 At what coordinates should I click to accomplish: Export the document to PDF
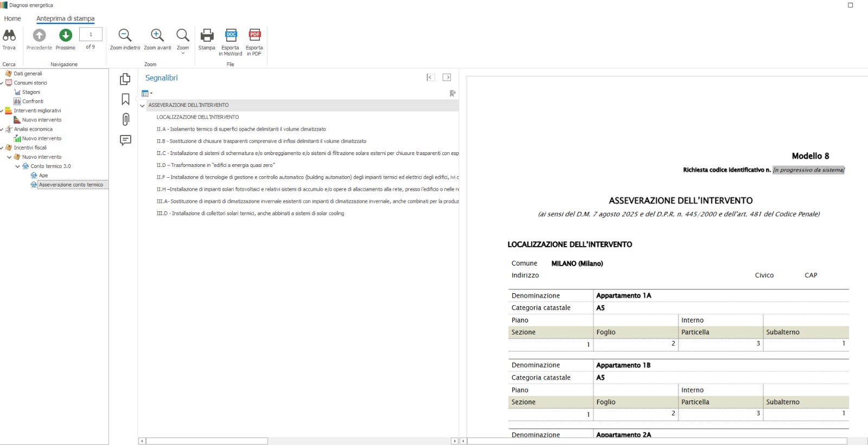coord(254,42)
